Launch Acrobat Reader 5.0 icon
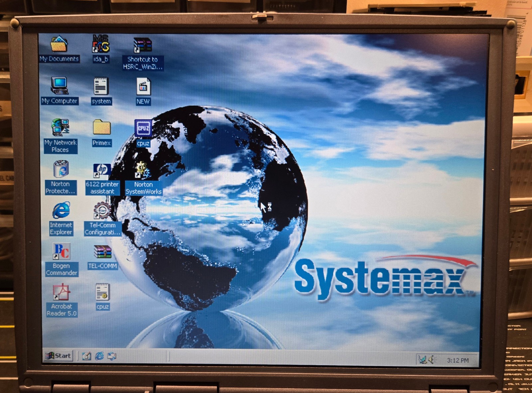The image size is (532, 393). tap(62, 292)
